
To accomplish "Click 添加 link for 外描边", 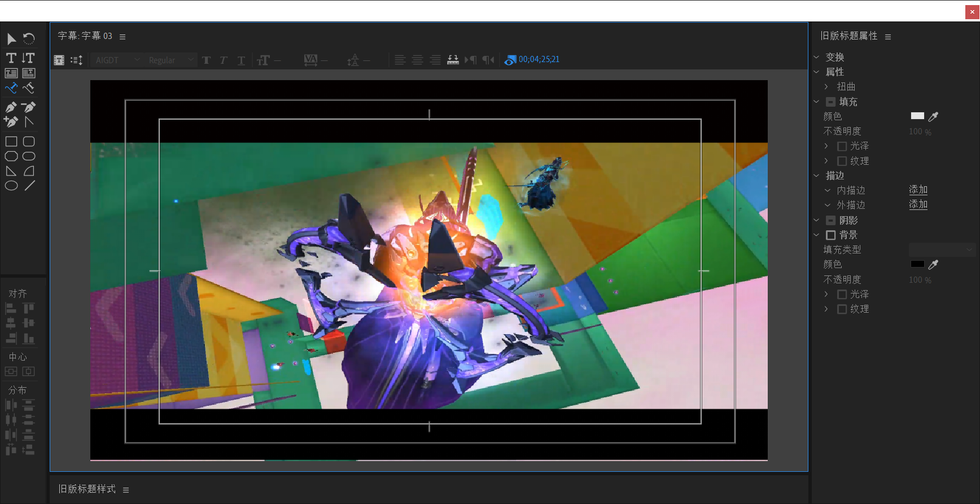I will [x=918, y=205].
